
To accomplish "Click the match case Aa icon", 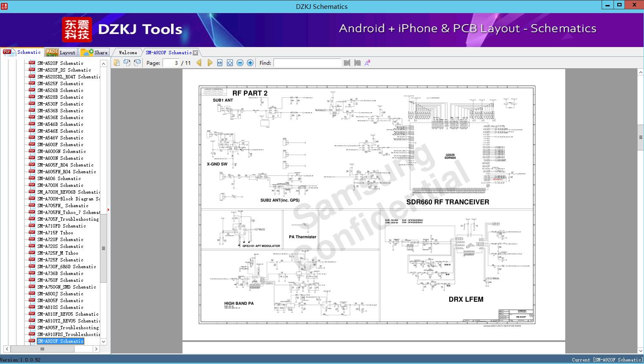I will click(368, 63).
